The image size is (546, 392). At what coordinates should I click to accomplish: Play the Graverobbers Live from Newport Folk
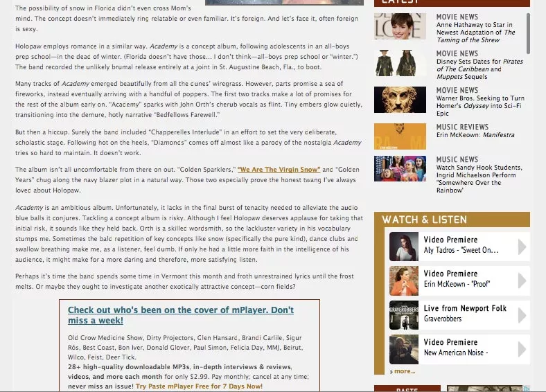(x=522, y=315)
